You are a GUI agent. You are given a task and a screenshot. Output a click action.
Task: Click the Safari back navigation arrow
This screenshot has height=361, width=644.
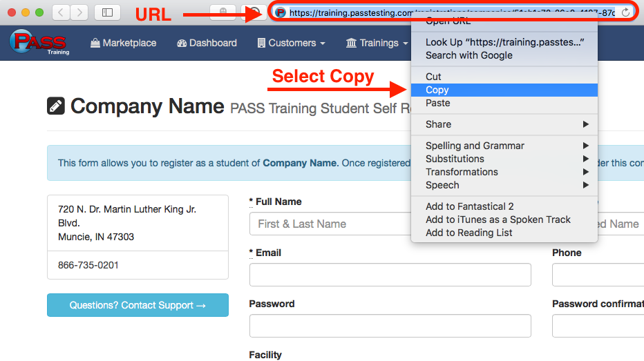61,12
